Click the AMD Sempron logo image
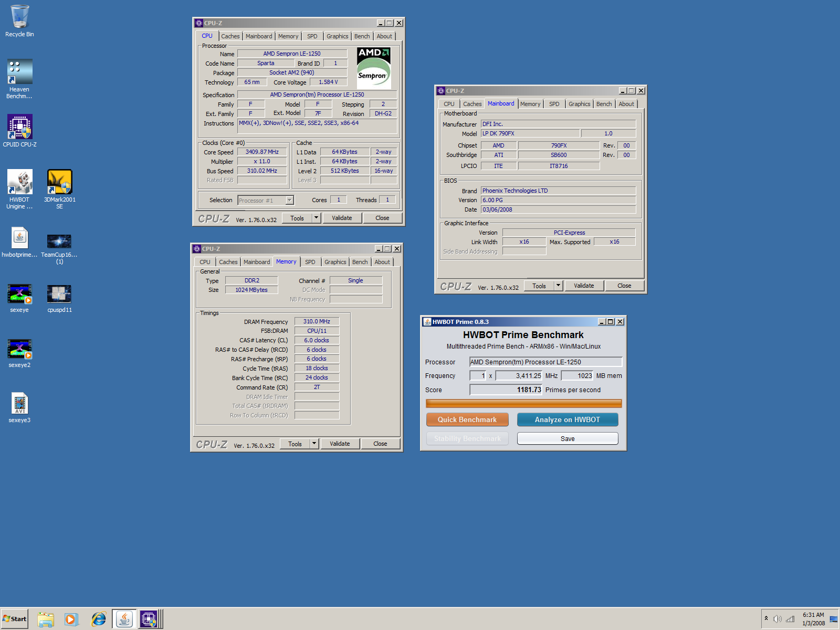 pyautogui.click(x=374, y=68)
